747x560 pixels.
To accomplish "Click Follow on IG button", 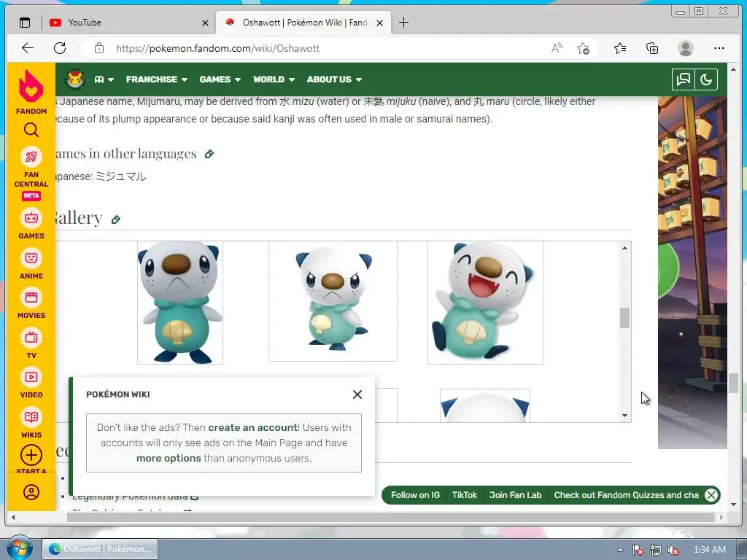I will coord(415,495).
